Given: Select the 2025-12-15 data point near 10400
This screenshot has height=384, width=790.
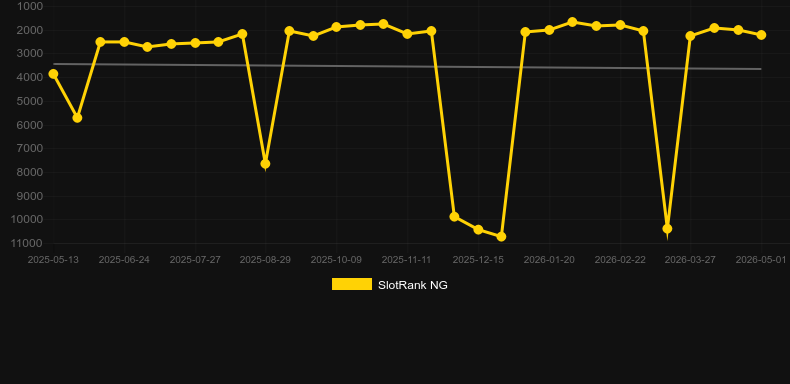Looking at the screenshot, I should [x=478, y=230].
